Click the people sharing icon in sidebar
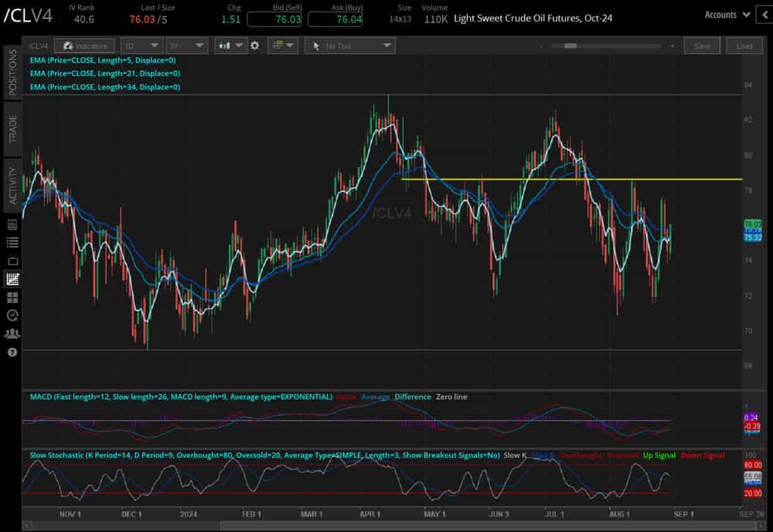Image resolution: width=773 pixels, height=532 pixels. [x=11, y=332]
